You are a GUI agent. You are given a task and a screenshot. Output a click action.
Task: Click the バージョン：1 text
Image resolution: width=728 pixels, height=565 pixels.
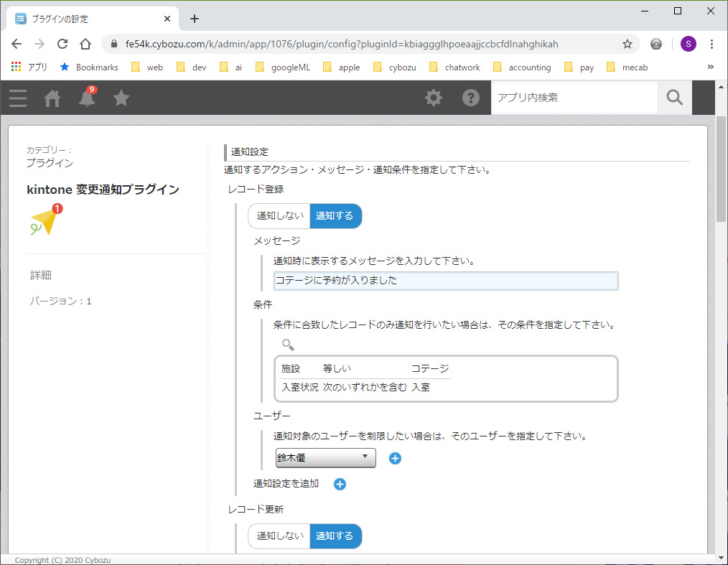(x=61, y=302)
